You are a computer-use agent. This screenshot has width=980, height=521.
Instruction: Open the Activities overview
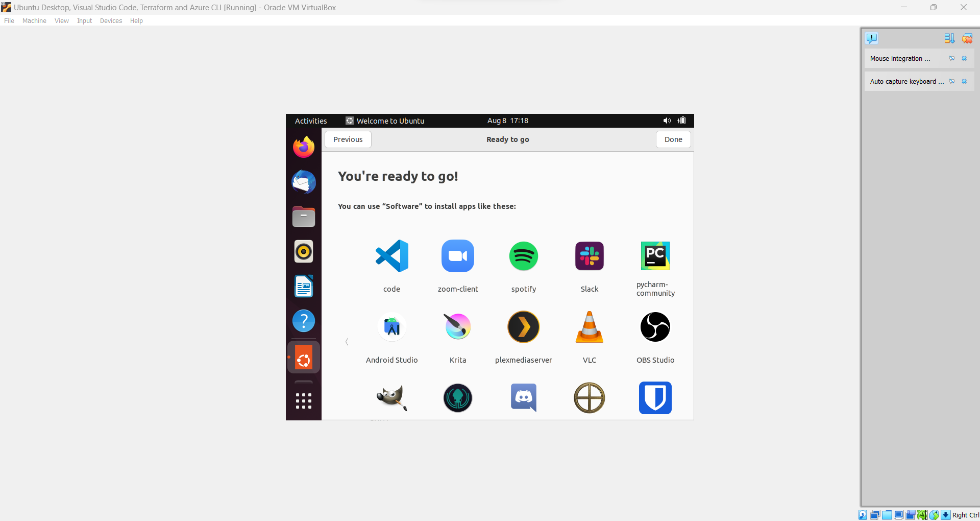[x=310, y=121]
